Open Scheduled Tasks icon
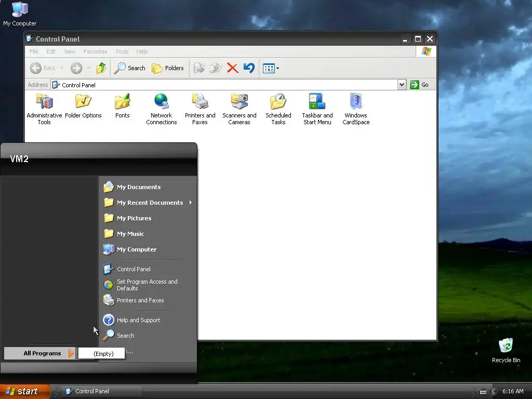The image size is (532, 399). tap(278, 109)
